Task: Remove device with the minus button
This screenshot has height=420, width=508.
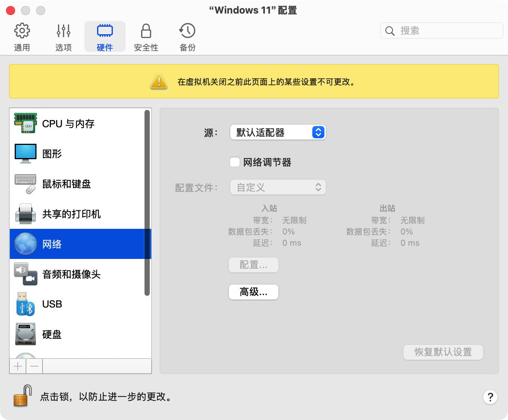Action: (34, 366)
